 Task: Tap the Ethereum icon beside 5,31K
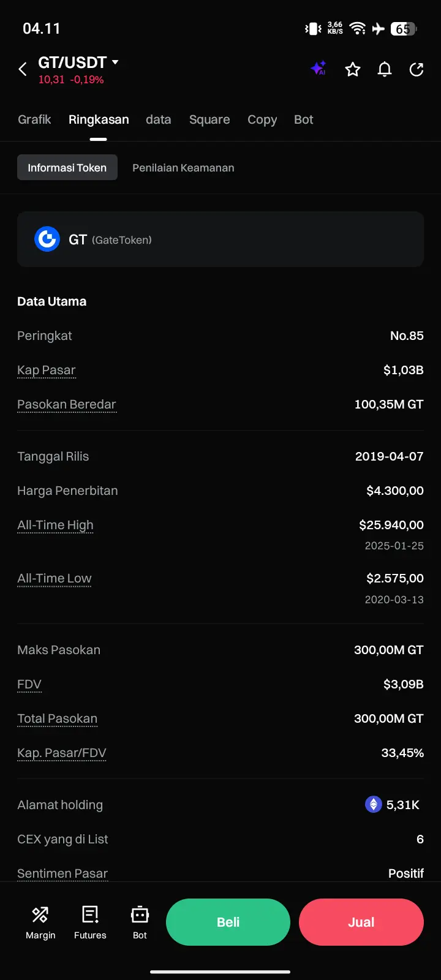point(374,804)
